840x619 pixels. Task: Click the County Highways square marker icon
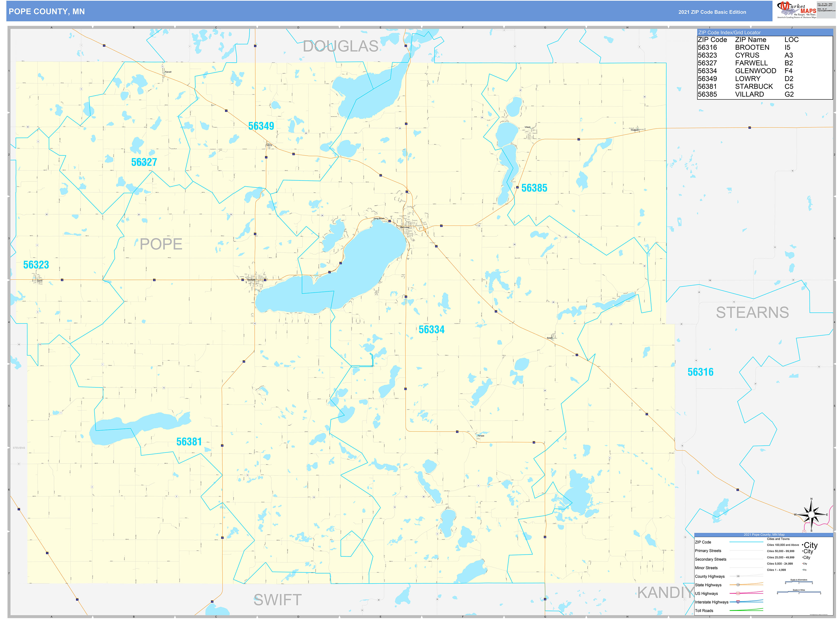coord(738,576)
